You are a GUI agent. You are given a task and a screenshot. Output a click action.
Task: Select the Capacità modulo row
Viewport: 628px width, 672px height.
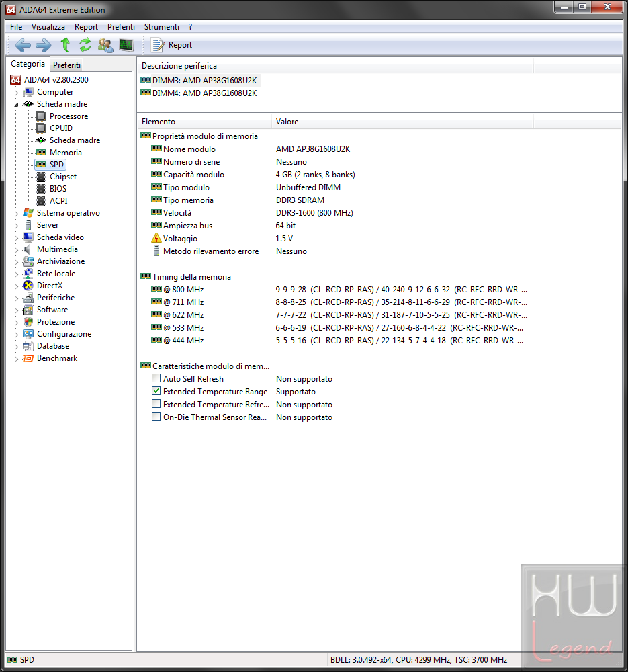pos(337,175)
